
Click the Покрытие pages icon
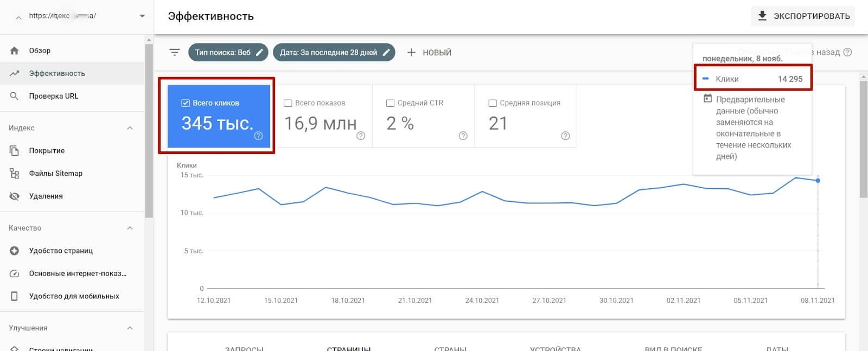click(x=15, y=151)
